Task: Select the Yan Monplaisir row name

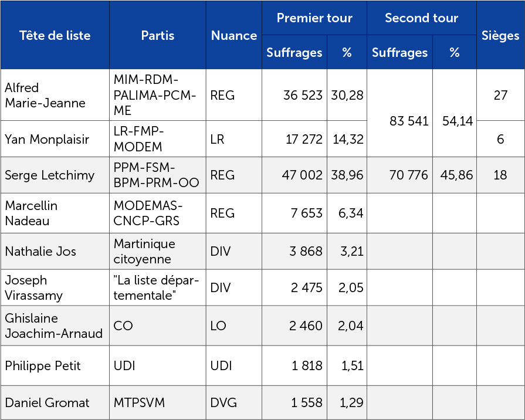Action: (x=47, y=139)
